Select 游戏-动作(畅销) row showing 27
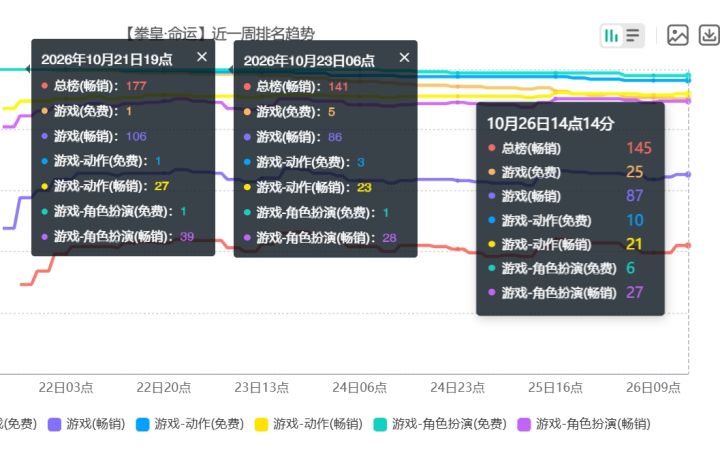720x458 pixels. (x=105, y=186)
